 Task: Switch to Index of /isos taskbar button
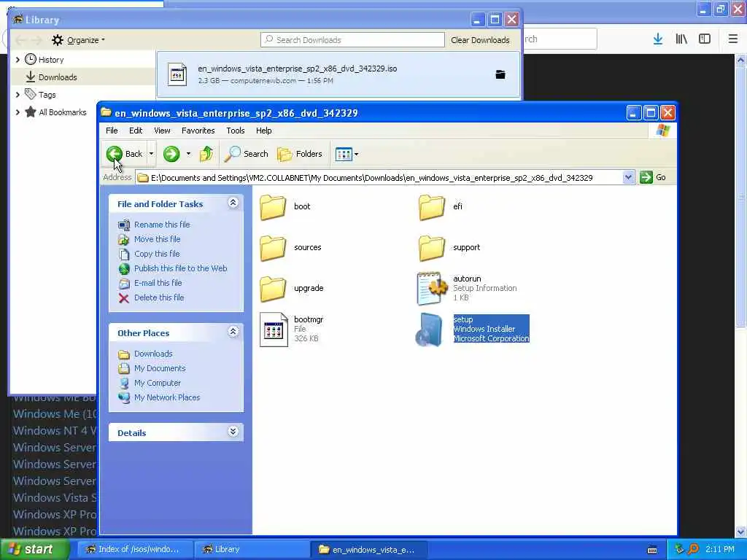tap(135, 550)
